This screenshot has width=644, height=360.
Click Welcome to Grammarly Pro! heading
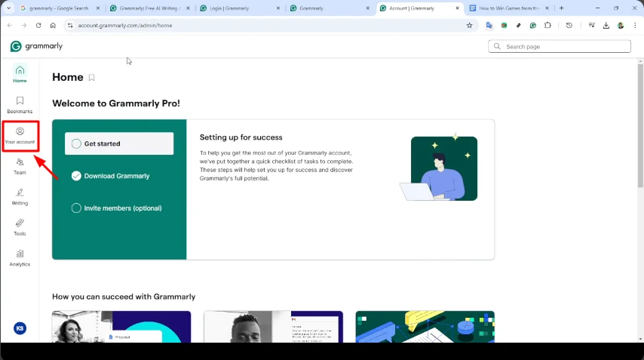tap(116, 103)
